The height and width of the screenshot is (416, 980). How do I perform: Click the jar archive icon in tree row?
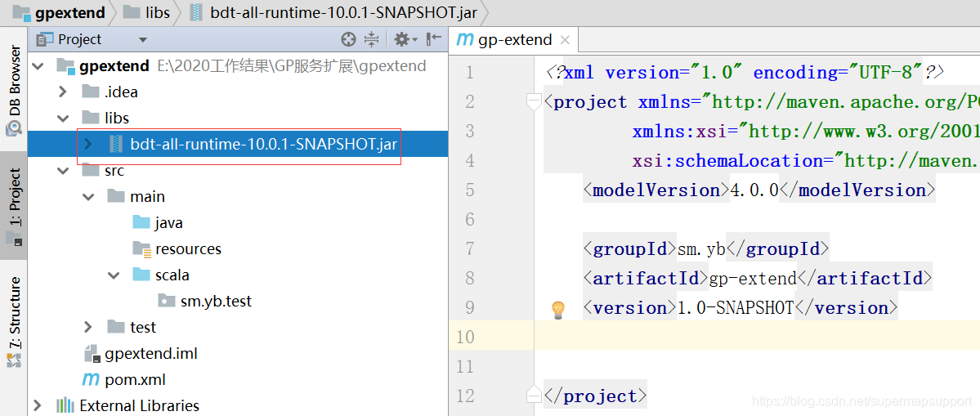coord(116,145)
